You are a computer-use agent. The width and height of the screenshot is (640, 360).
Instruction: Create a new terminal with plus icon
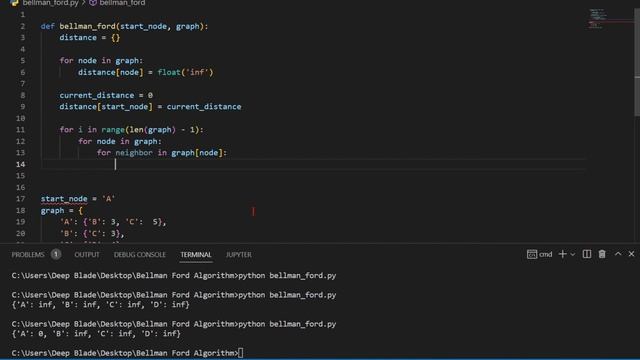(x=562, y=254)
